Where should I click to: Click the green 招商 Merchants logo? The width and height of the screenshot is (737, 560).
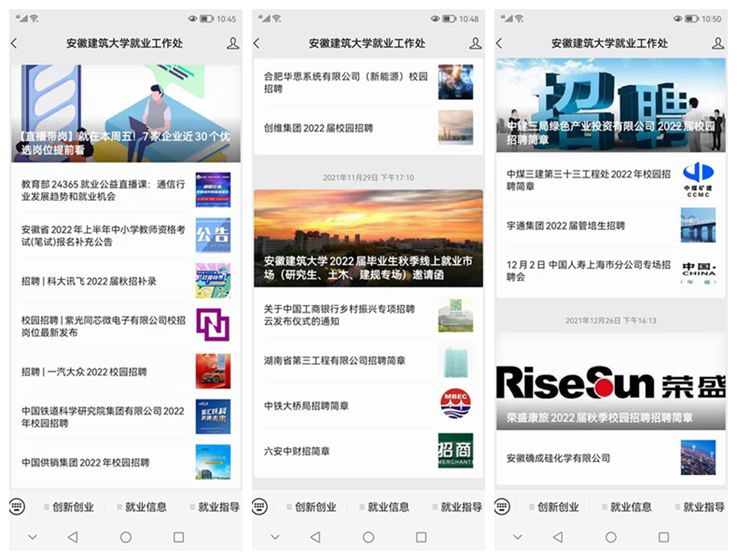pos(455,451)
